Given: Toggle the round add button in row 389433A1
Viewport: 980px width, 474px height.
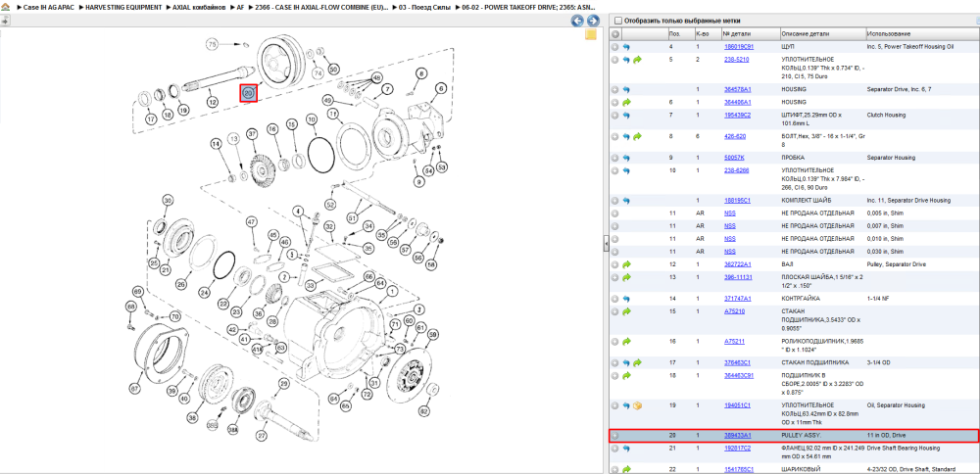Looking at the screenshot, I should tap(615, 435).
